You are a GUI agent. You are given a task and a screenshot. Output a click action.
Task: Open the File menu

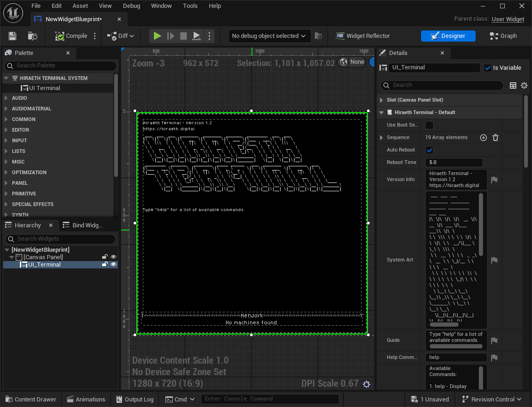click(36, 6)
